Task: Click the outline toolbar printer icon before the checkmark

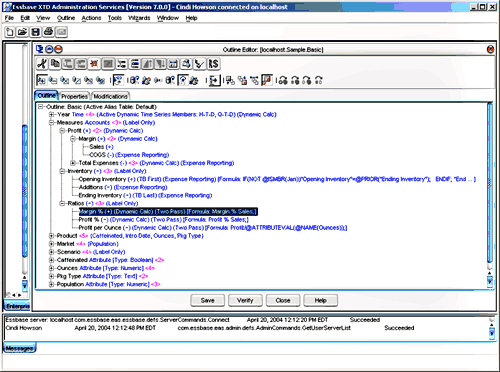Action: 187,64
